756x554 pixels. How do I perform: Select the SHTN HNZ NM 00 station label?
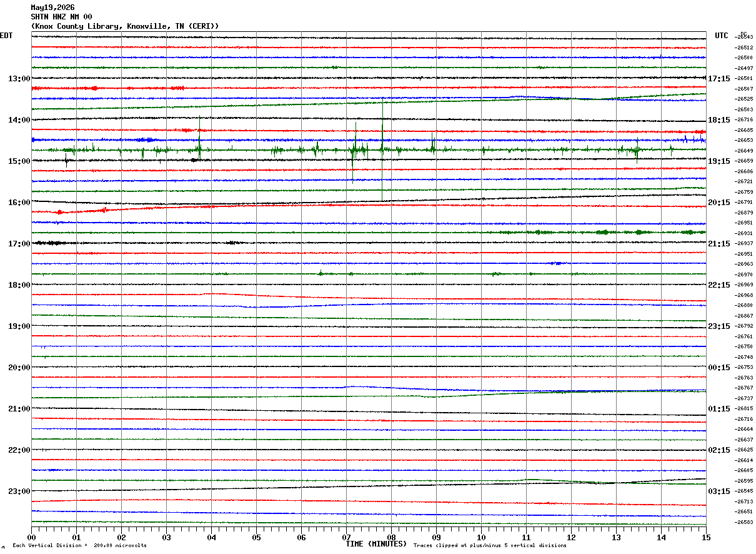(61, 17)
